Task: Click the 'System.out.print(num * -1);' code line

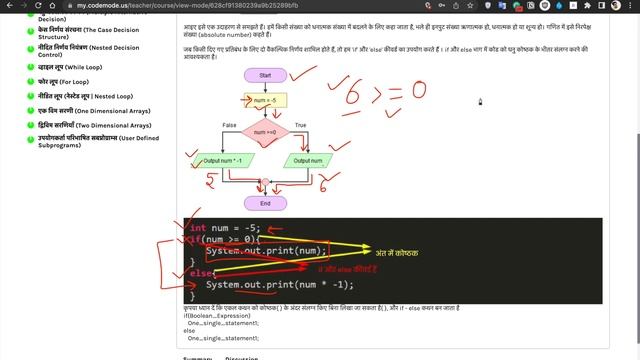Action: tap(280, 284)
